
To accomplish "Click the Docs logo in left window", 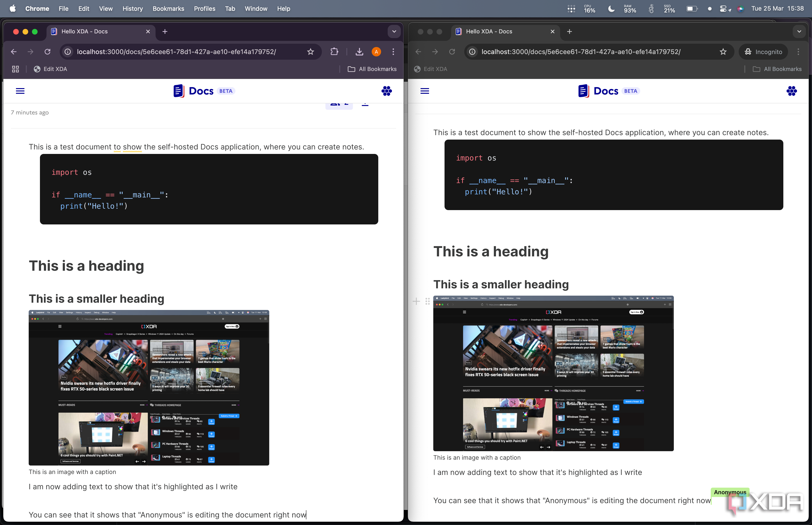I will tap(204, 91).
